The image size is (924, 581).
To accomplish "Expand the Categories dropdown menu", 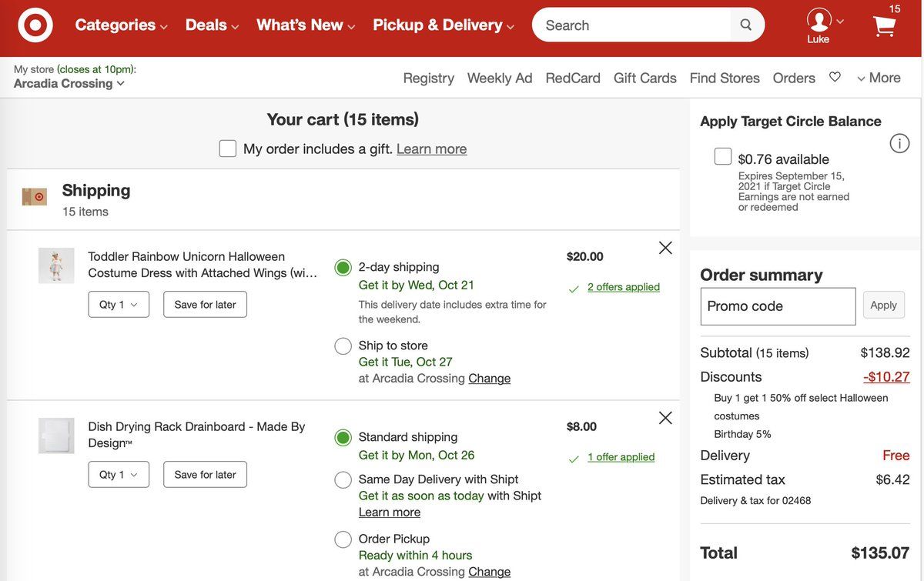I will click(121, 25).
